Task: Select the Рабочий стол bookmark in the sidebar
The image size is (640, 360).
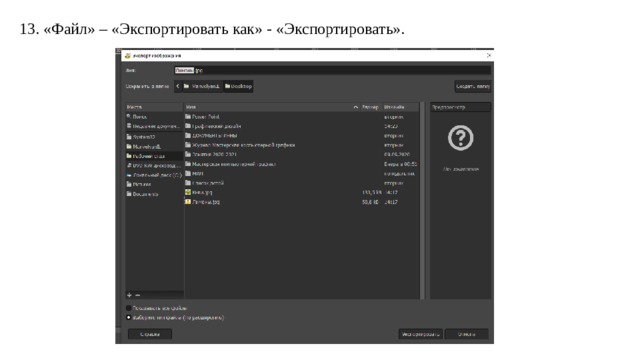Action: [x=154, y=156]
